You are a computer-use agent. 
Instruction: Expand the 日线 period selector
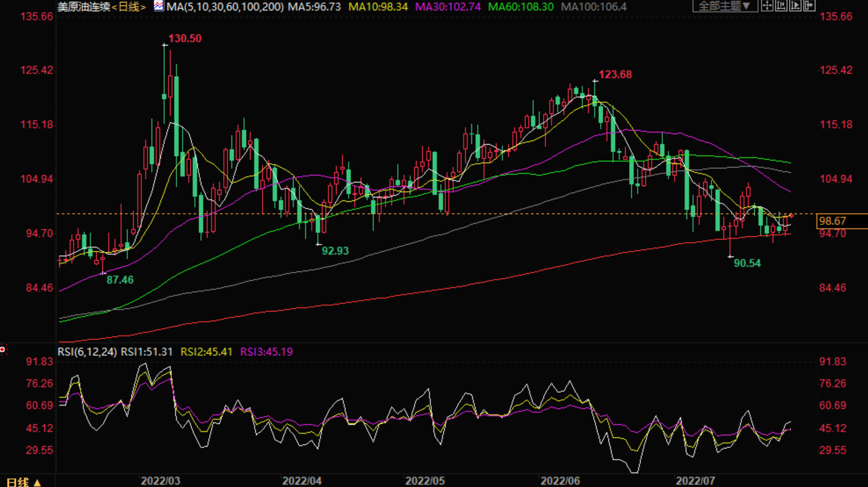point(23,482)
